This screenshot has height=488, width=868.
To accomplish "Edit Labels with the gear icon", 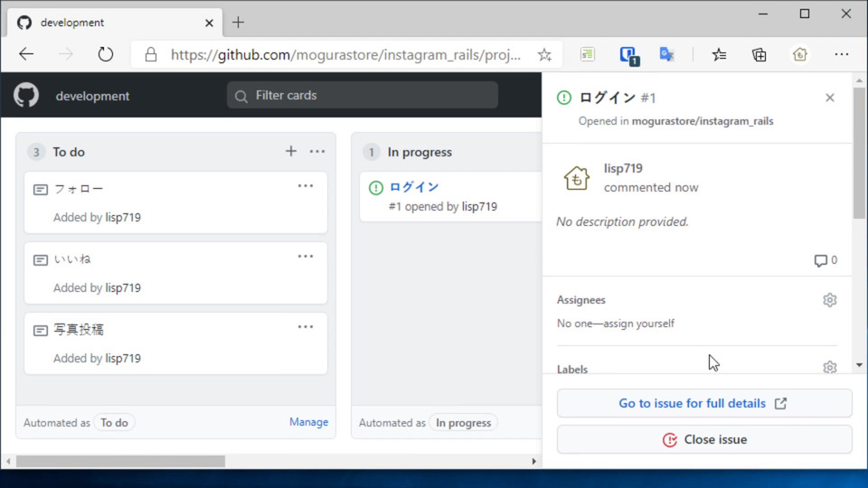I will (830, 368).
